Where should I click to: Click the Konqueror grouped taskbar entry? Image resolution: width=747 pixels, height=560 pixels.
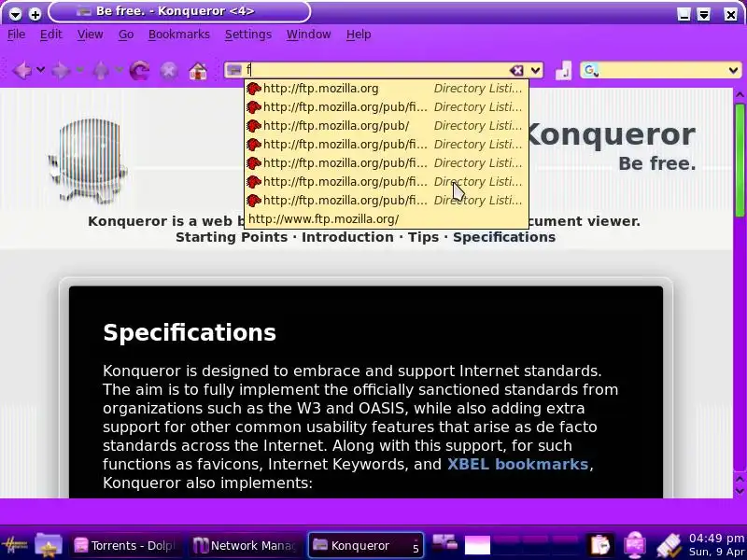366,545
